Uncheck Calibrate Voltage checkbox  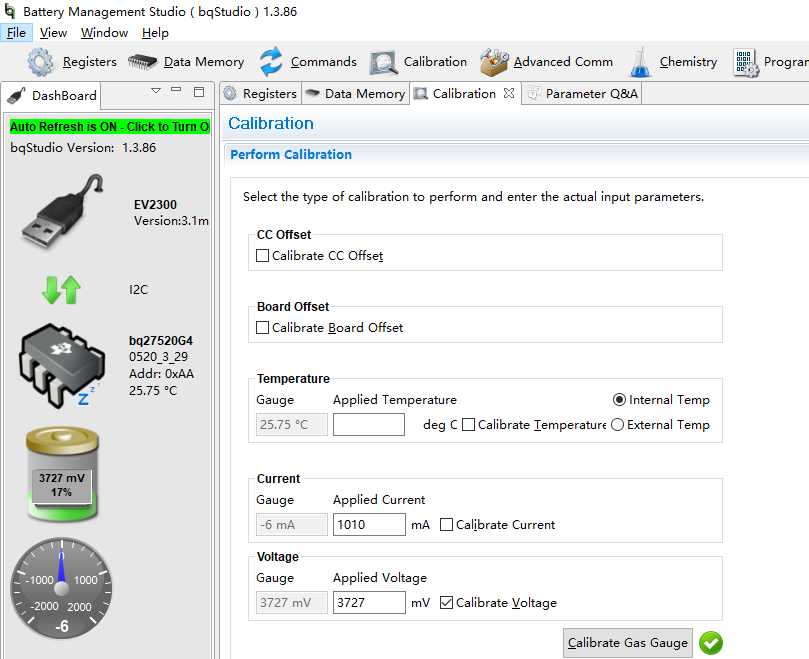[446, 603]
